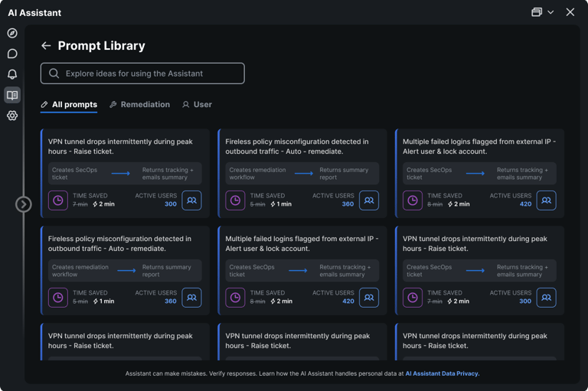Select first Fireless policy misconfiguration prompt title
588x391 pixels.
pyautogui.click(x=296, y=146)
